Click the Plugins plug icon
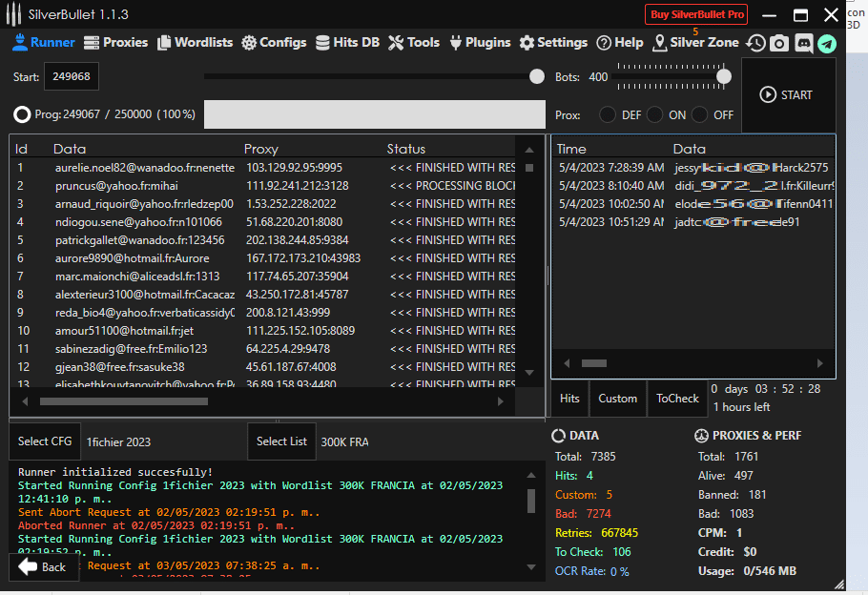Screen dimensions: 868x595 pos(455,43)
